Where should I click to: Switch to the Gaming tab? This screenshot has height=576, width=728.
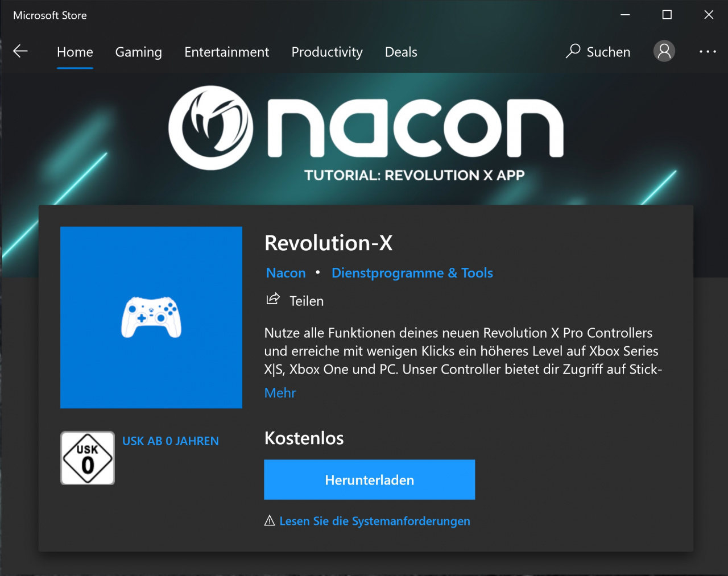[x=139, y=52]
